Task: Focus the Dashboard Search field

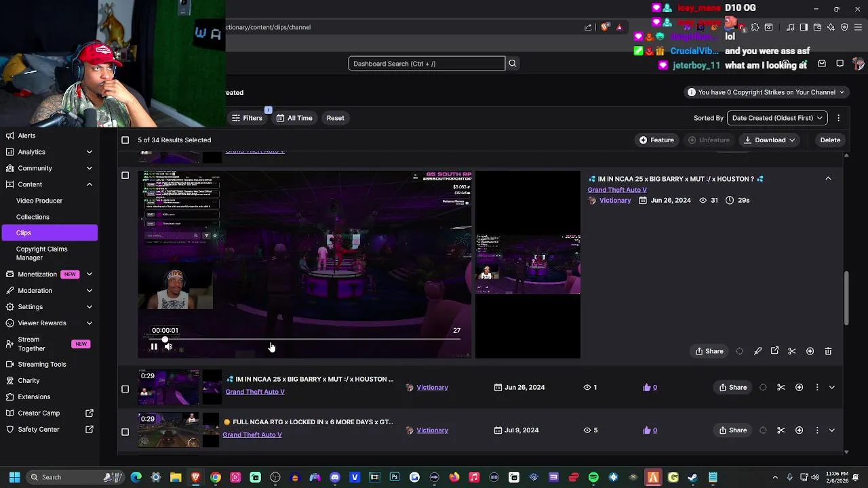Action: point(427,63)
